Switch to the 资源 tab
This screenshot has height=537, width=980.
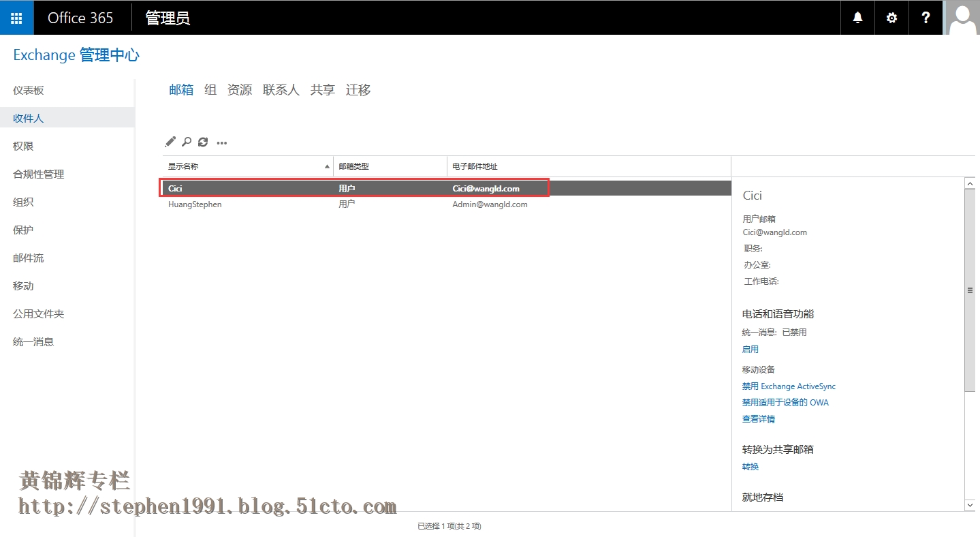click(240, 90)
